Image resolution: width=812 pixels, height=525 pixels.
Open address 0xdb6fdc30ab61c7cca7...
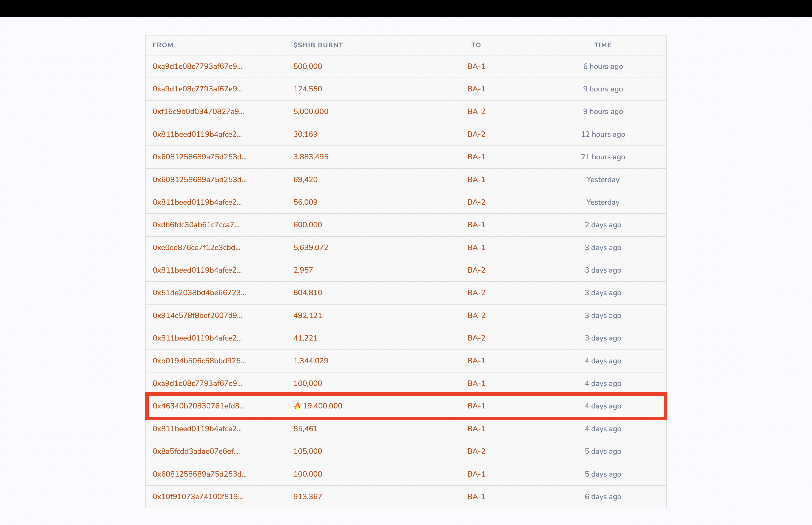196,225
